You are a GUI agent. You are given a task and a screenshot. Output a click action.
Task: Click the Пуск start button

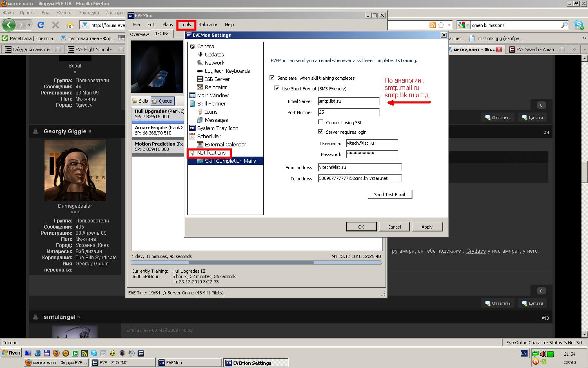pos(11,353)
